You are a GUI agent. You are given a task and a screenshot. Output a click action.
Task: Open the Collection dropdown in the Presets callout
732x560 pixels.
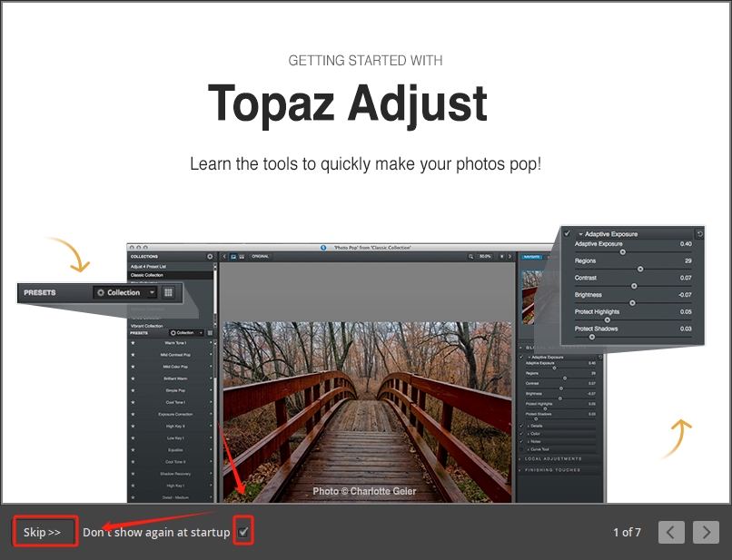pos(126,292)
